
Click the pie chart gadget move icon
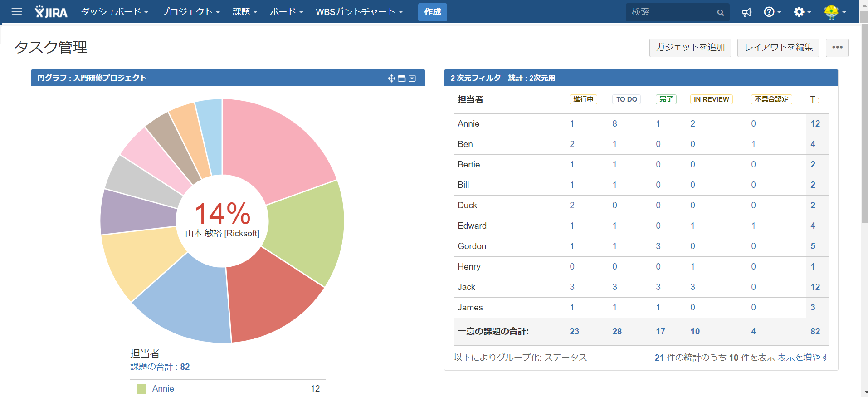click(391, 78)
